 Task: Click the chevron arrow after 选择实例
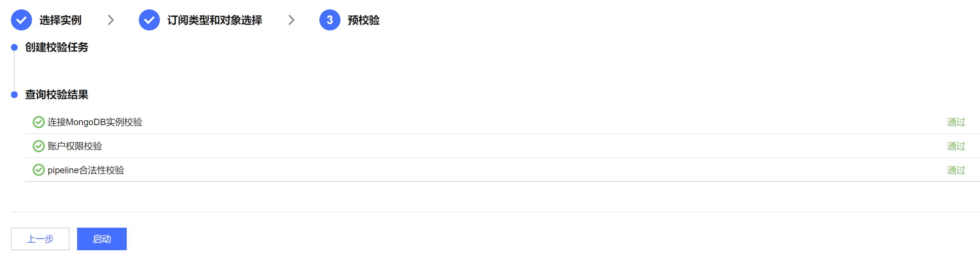click(x=111, y=20)
